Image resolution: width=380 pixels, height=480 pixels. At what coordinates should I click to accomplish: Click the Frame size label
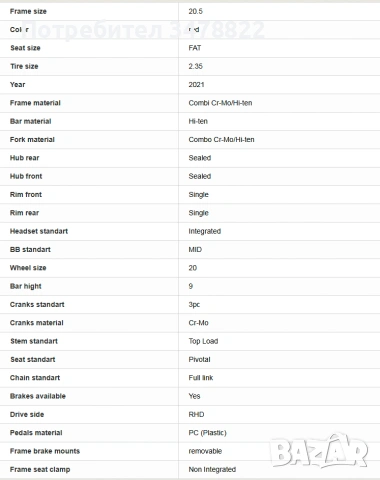point(28,11)
